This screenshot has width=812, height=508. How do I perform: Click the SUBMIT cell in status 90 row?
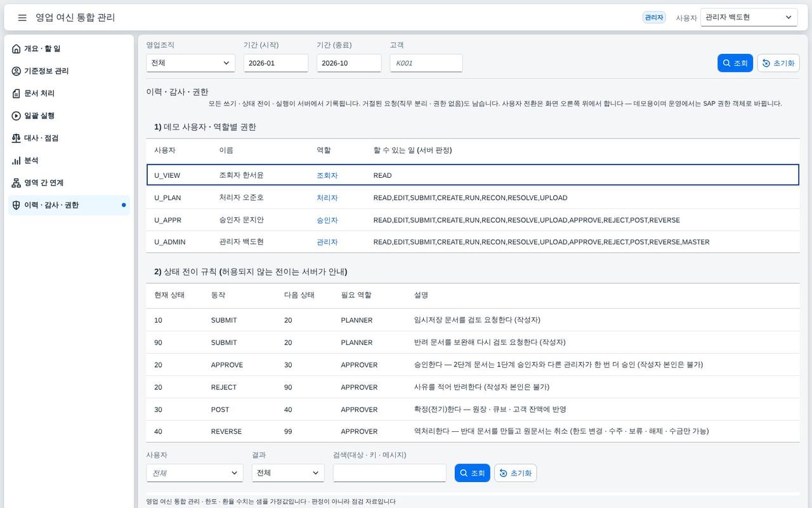224,342
